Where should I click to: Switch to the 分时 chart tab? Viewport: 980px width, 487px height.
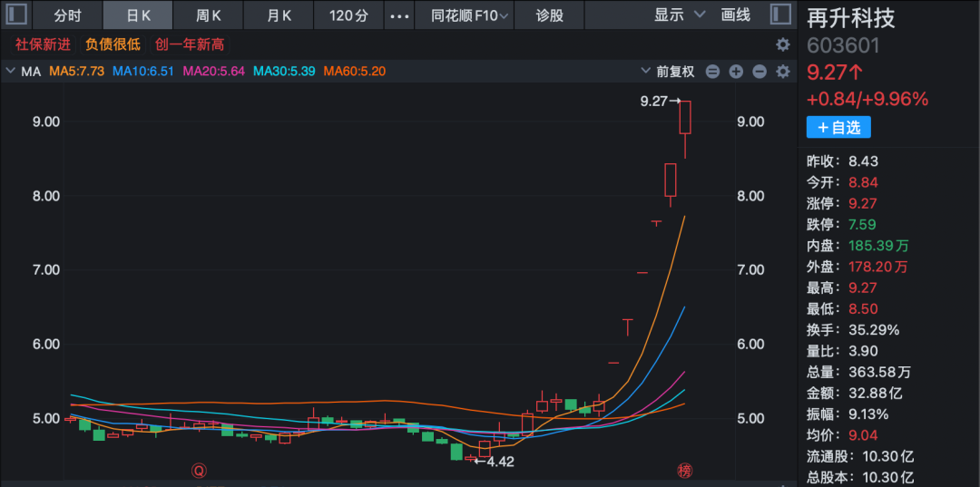[67, 15]
